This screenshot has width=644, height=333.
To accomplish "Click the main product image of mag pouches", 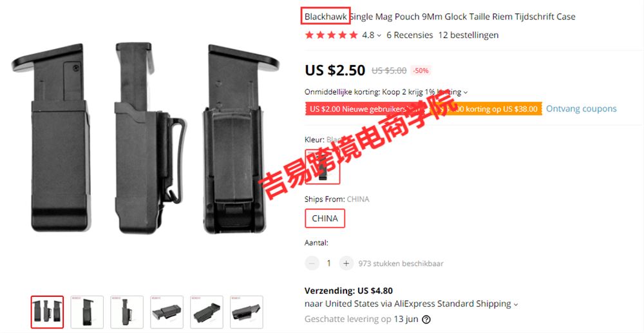I will [146, 138].
